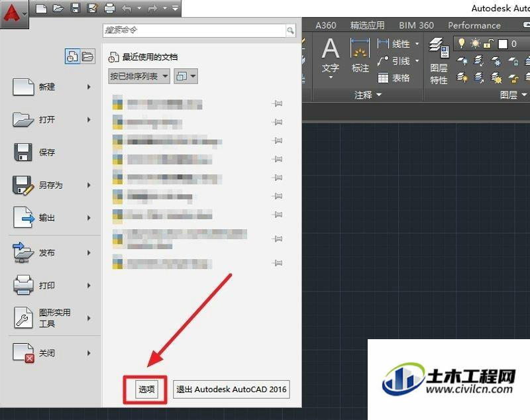Open the 引线 dropdown arrow
The image size is (530, 420).
tap(417, 61)
